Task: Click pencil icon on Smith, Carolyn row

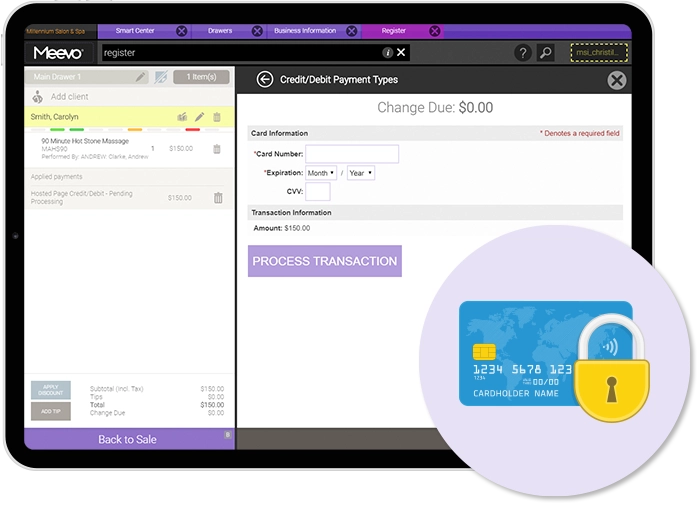Action: 199,117
